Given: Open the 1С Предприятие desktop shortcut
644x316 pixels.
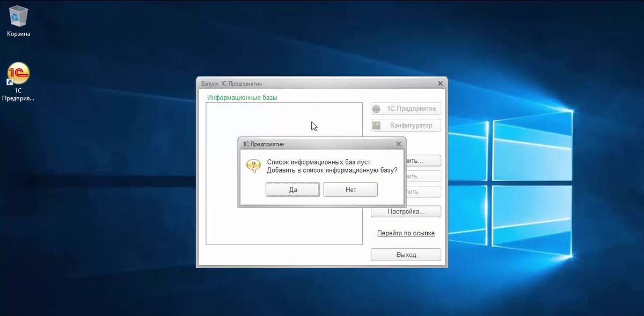Looking at the screenshot, I should point(17,73).
